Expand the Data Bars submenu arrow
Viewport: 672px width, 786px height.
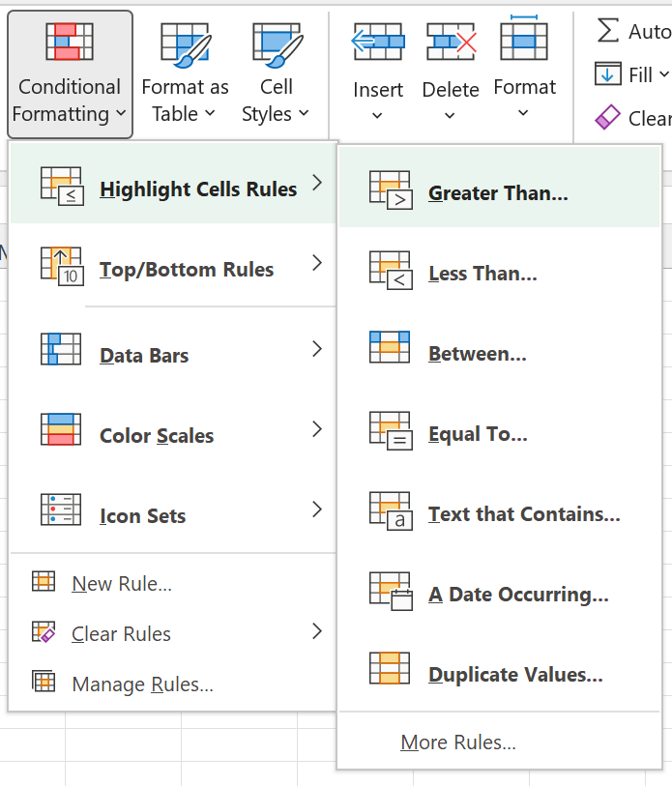[x=317, y=350]
